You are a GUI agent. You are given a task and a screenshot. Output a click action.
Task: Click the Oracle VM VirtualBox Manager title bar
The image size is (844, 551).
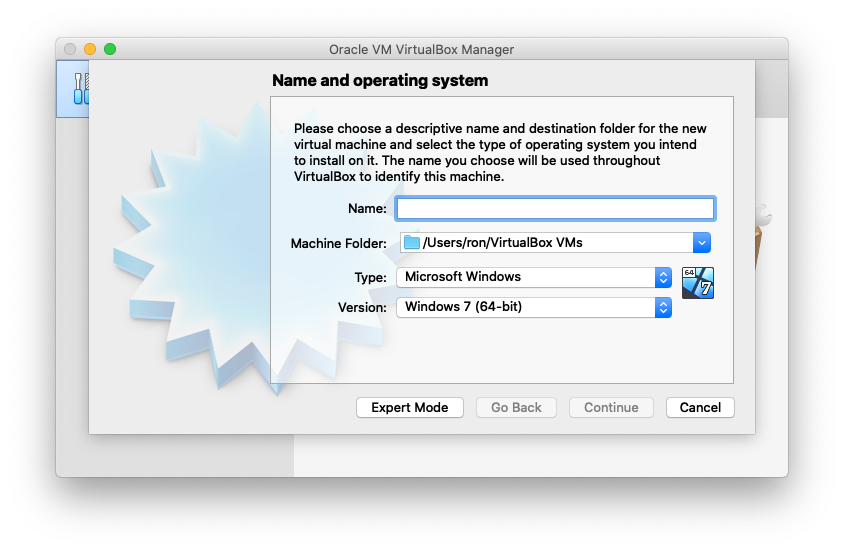click(x=421, y=49)
